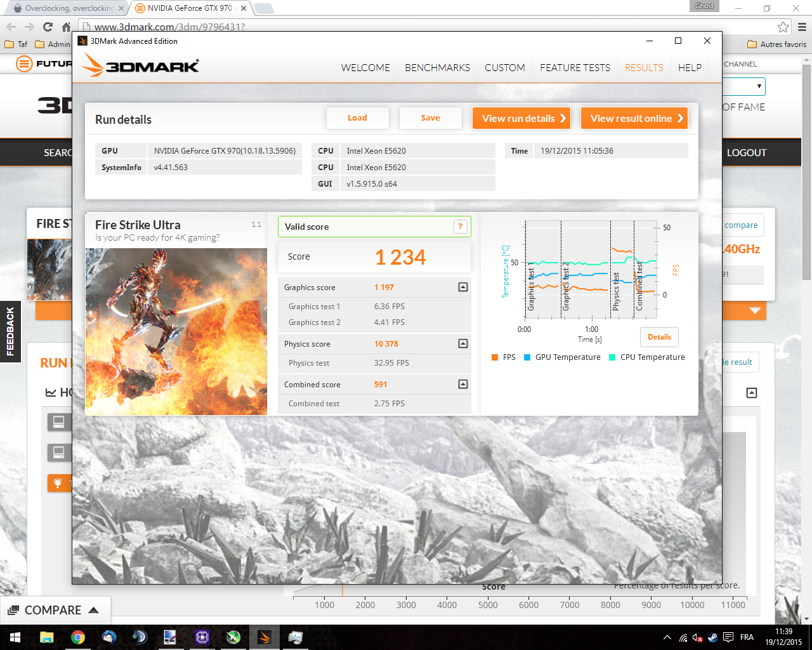Click the FPS orange legend swatch
The width and height of the screenshot is (812, 650).
click(x=495, y=357)
